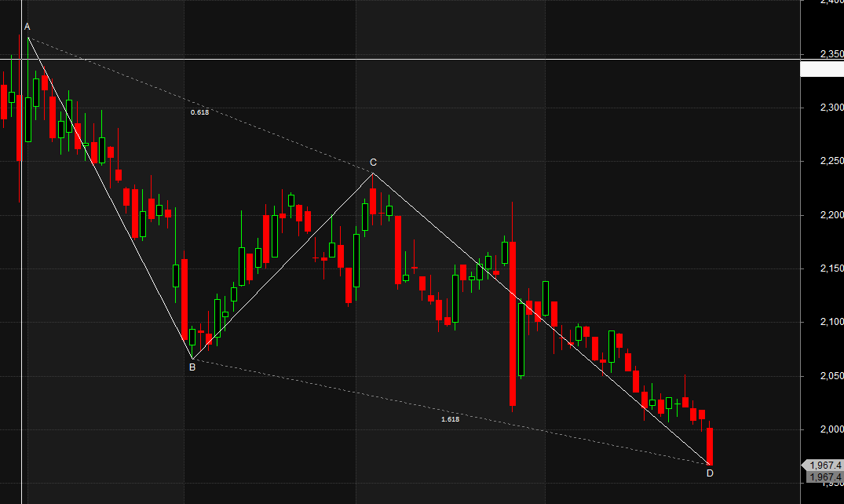Click the 2,050 price axis label
This screenshot has height=504, width=844.
[x=831, y=376]
